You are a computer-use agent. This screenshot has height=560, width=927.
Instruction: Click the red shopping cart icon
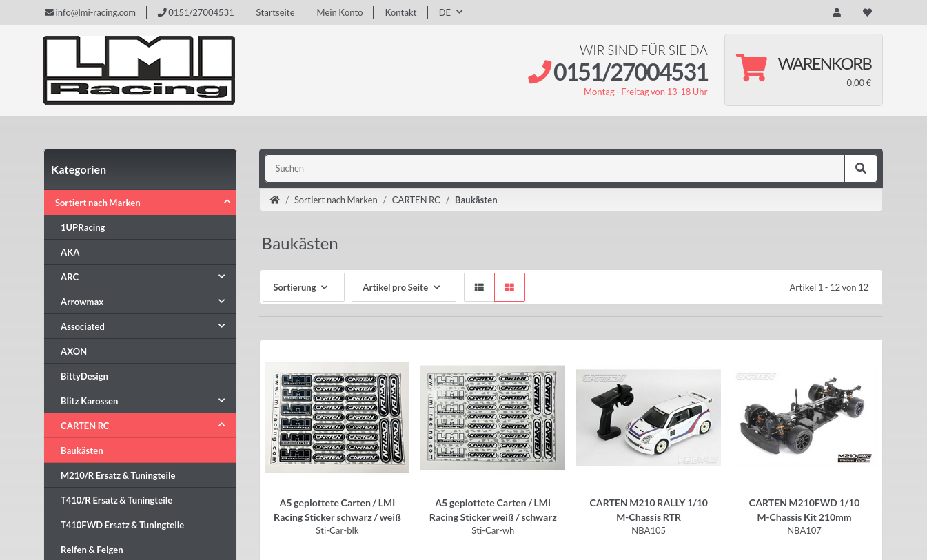[x=751, y=68]
